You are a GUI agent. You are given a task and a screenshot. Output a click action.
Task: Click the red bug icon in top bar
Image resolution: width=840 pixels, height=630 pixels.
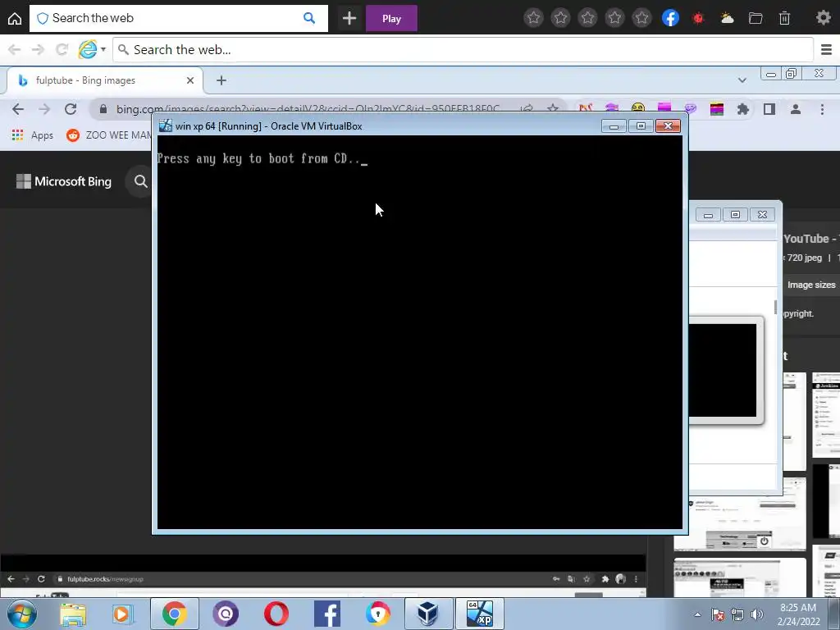[698, 18]
